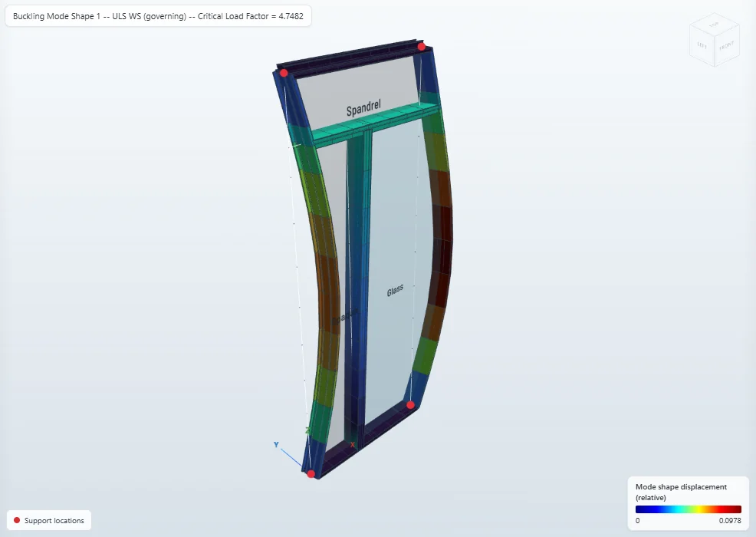Select the bottom-right red support point
The width and height of the screenshot is (756, 537).
pyautogui.click(x=410, y=405)
